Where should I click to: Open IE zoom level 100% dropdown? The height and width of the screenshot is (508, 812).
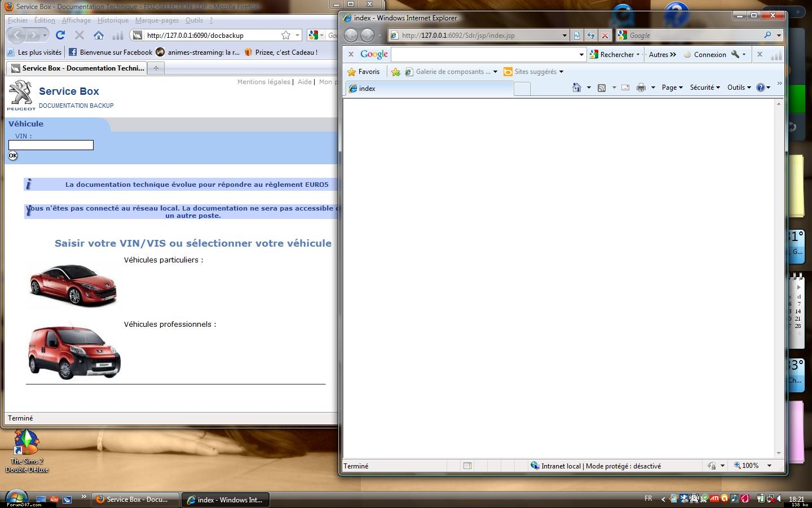[769, 466]
